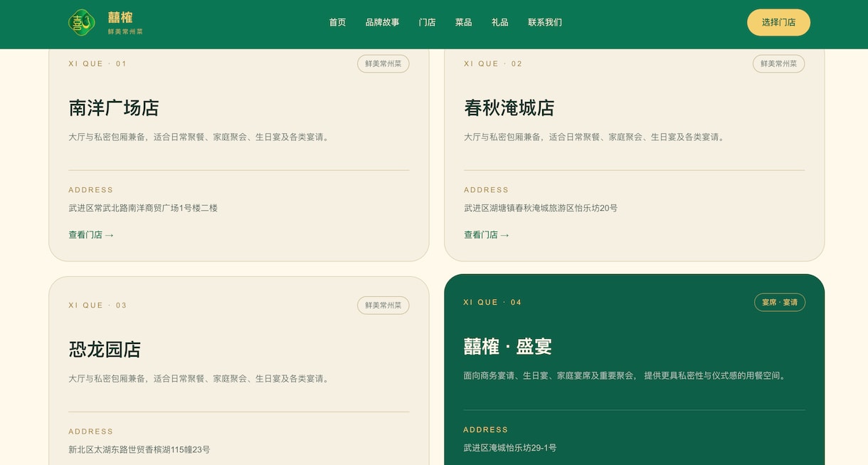868x465 pixels.
Task: Click the XI QUE · 02 label
Action: click(x=493, y=63)
